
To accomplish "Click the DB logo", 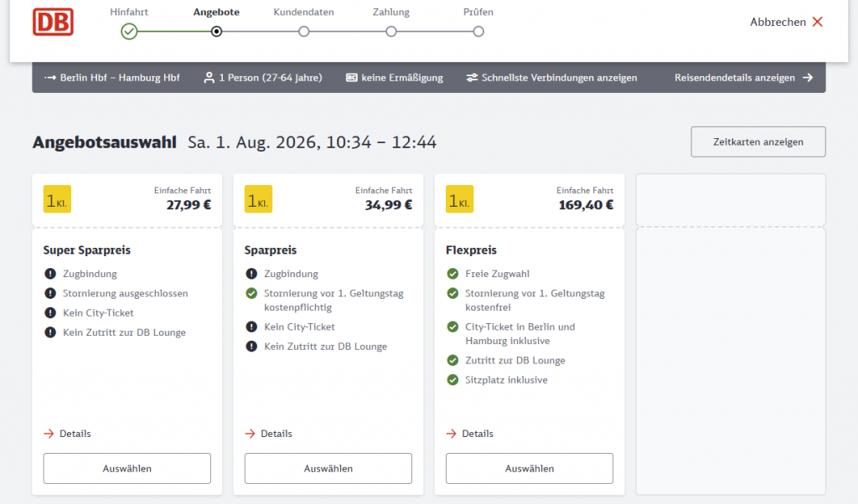I will coord(53,22).
